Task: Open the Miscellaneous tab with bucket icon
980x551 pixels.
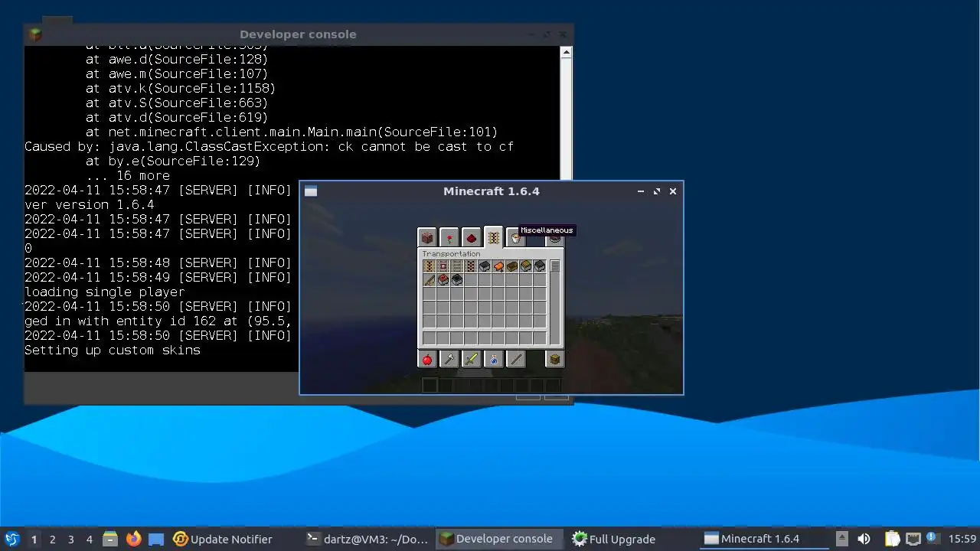Action: pyautogui.click(x=515, y=237)
